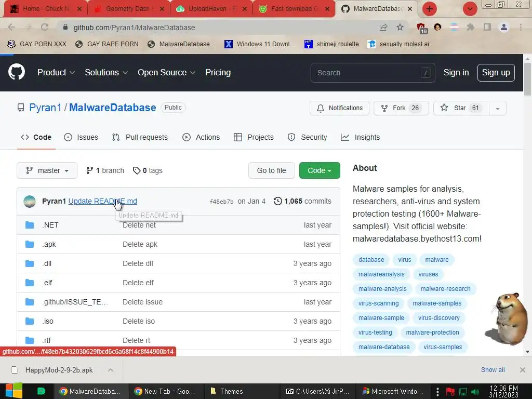Click the browser address bar URL

coord(134,28)
